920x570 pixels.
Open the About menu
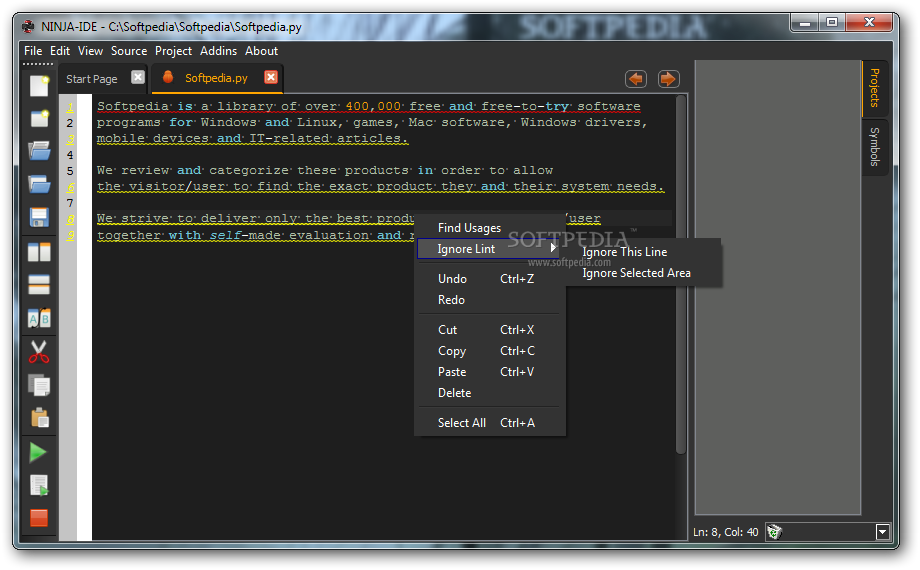coord(261,51)
